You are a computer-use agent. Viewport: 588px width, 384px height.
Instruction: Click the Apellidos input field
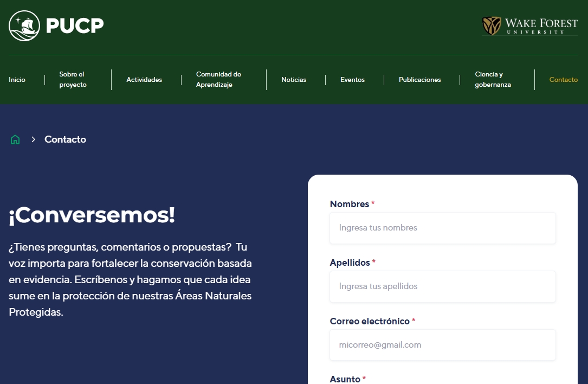[x=442, y=286]
